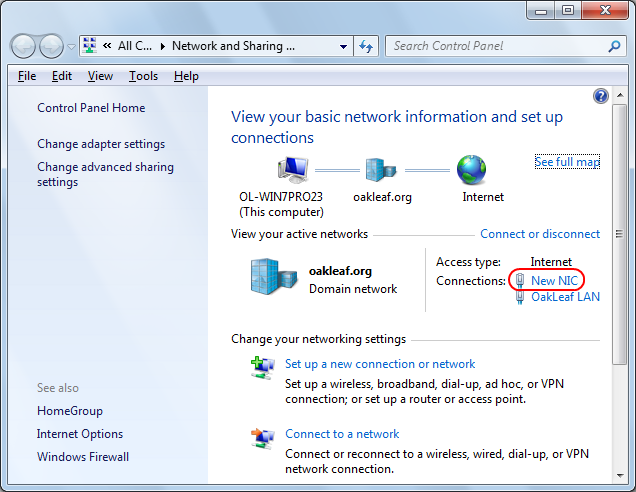The width and height of the screenshot is (636, 492).
Task: Click the Search Control Panel field
Action: 498,46
